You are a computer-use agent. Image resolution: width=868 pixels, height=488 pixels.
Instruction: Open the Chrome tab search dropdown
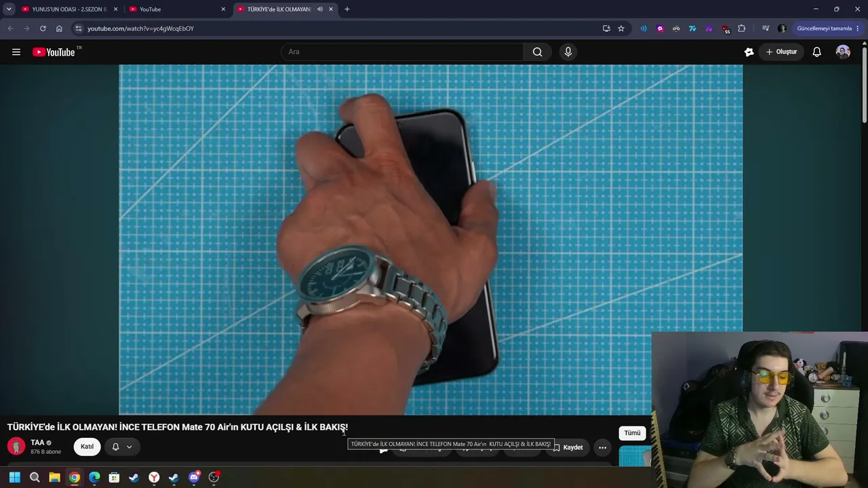tap(9, 9)
